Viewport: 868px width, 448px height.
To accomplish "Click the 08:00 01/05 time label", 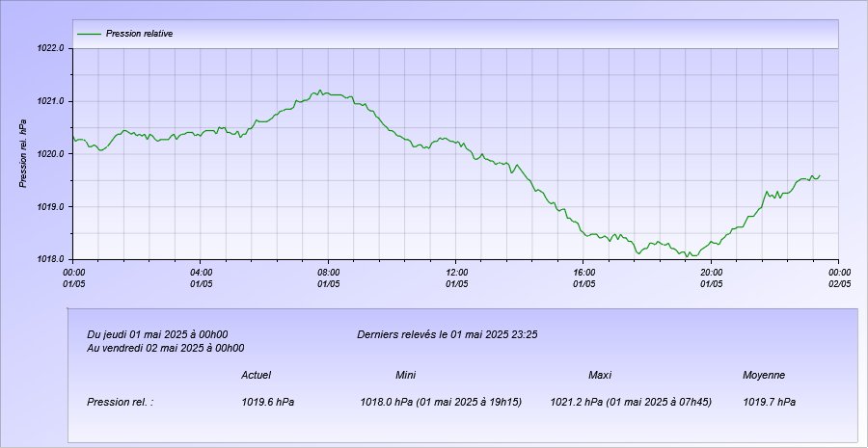I will 328,277.
